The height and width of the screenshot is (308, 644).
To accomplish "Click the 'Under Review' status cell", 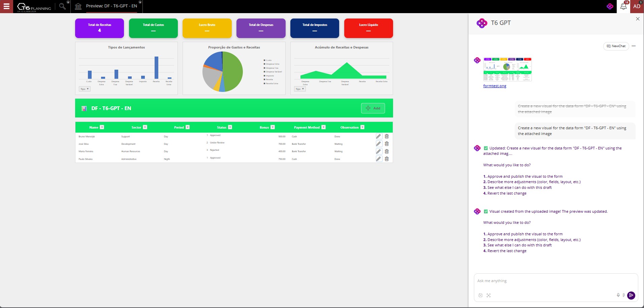I will (x=217, y=143).
